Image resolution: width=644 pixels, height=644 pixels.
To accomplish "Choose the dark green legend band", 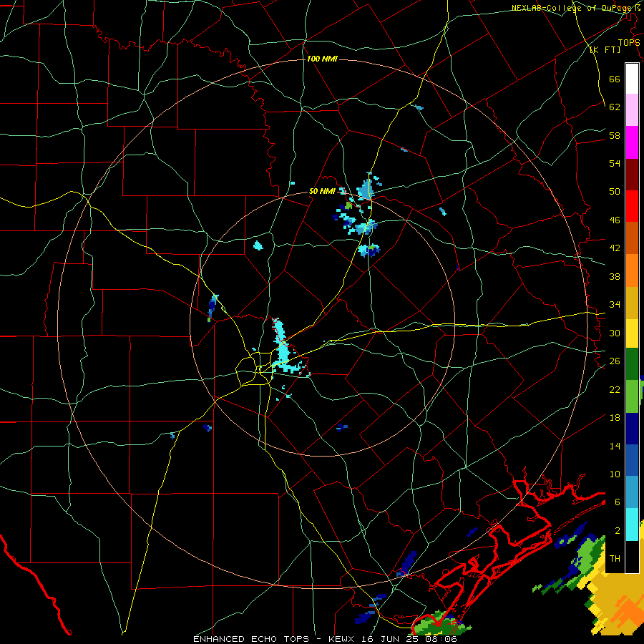I will pyautogui.click(x=632, y=364).
